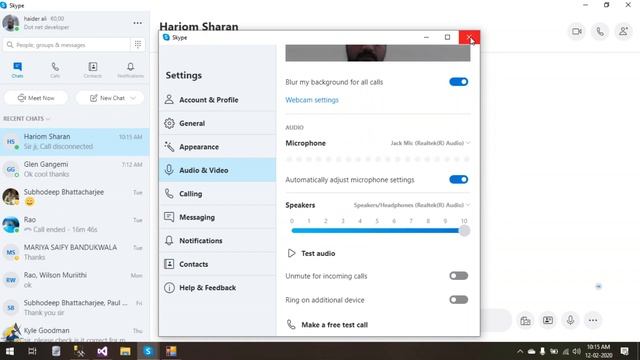The height and width of the screenshot is (360, 640).
Task: Show hidden system tray icons
Action: [x=520, y=351]
